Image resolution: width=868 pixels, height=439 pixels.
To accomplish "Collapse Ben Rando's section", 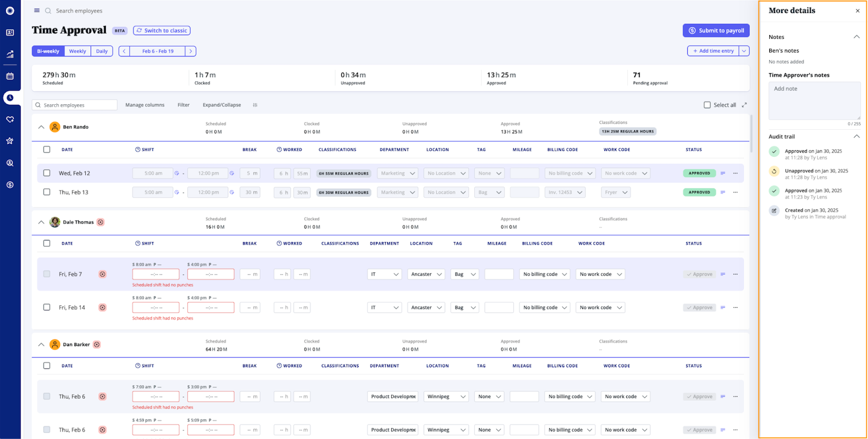I will [x=41, y=127].
